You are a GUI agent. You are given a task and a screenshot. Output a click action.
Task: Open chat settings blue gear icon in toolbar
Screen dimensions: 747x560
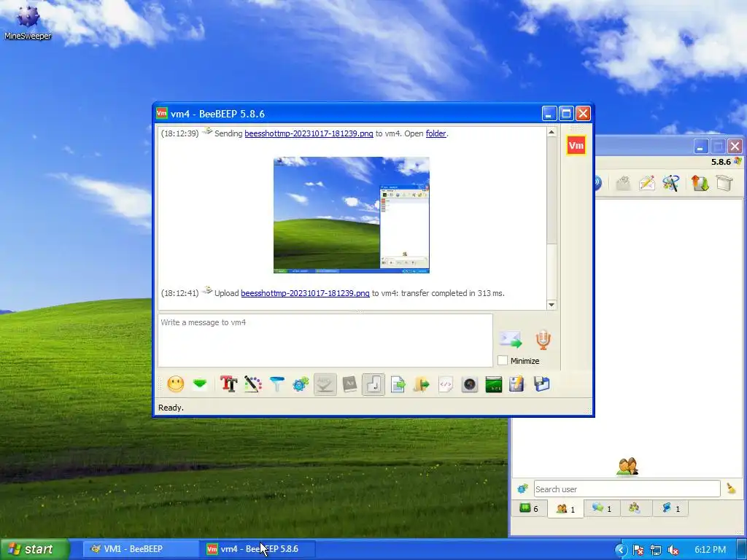pos(301,384)
